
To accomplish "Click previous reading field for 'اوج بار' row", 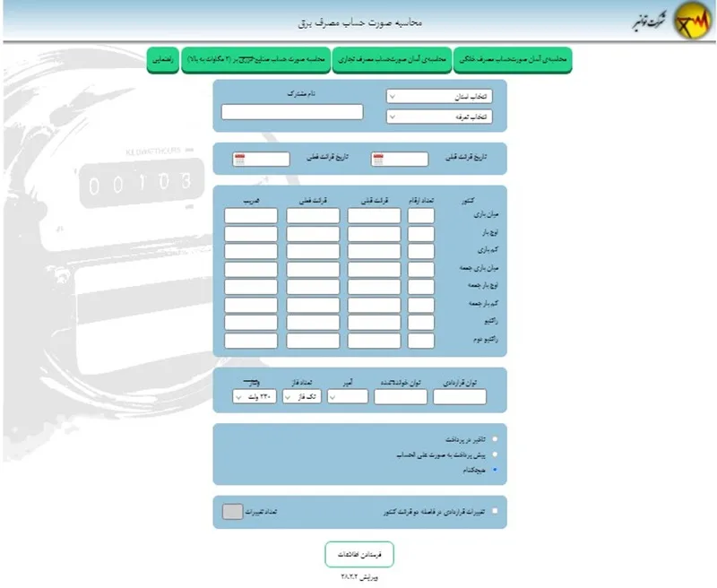I will pyautogui.click(x=374, y=234).
